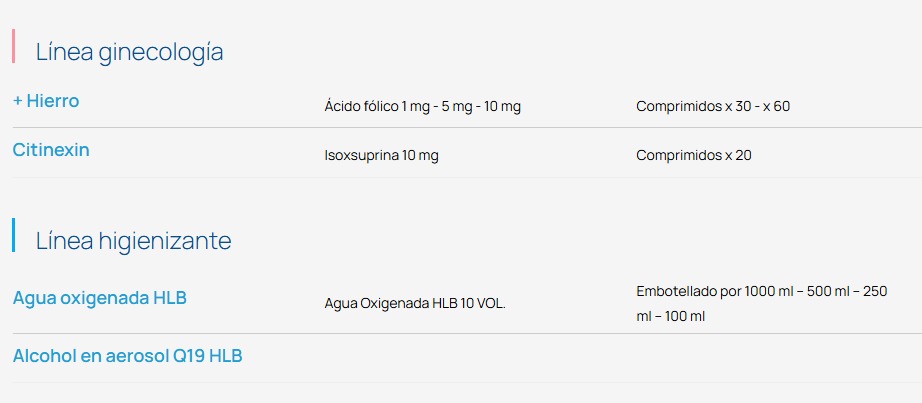This screenshot has width=922, height=403.
Task: Click the divider line under Citinexin row
Action: [x=467, y=177]
